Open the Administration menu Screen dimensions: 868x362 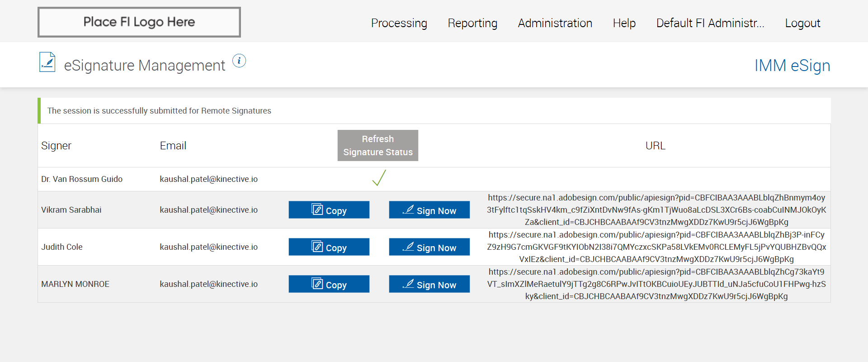tap(555, 23)
